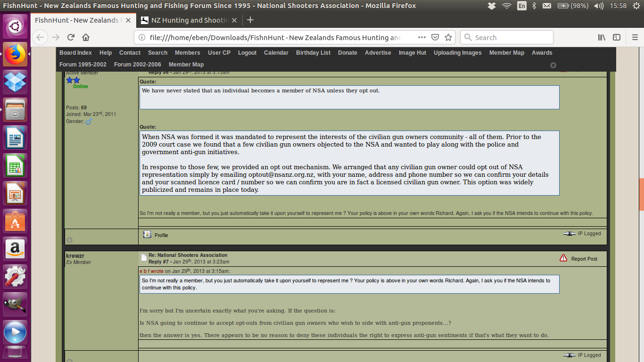
Task: Click the krewzr username
Action: tap(75, 255)
